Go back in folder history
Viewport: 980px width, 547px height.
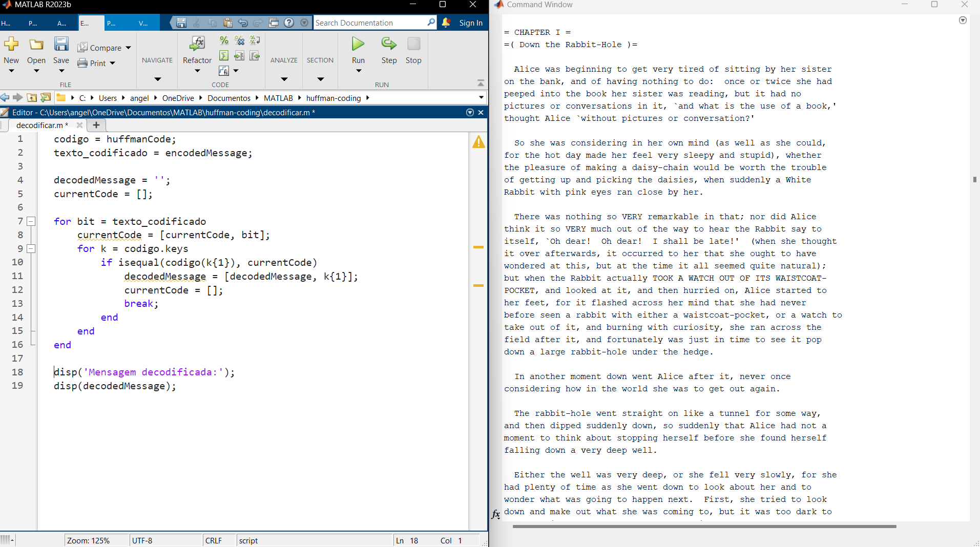tap(5, 97)
